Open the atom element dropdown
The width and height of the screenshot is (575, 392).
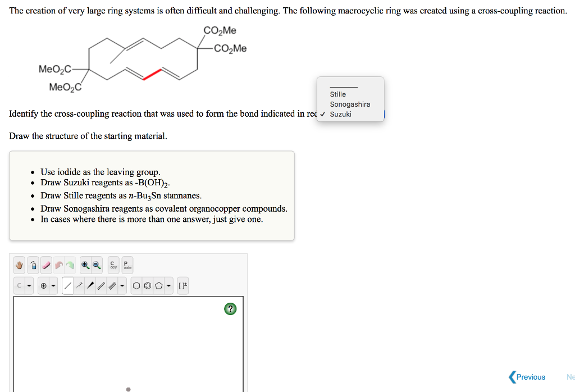[28, 285]
